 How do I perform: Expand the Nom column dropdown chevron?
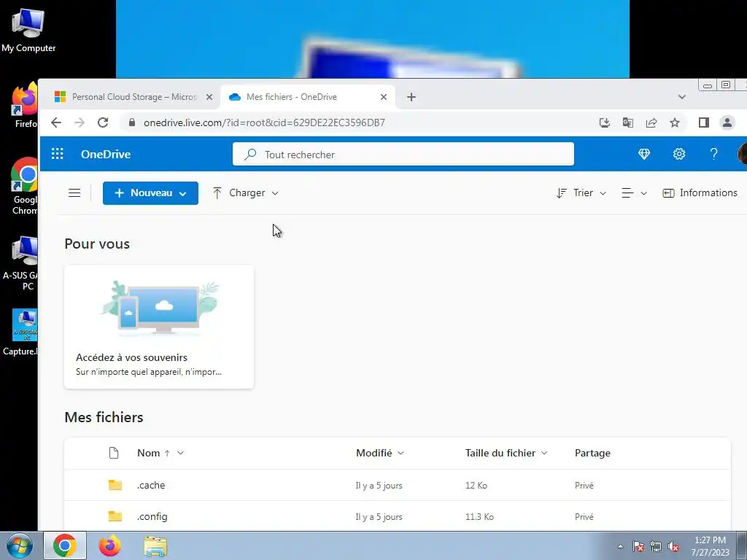(181, 453)
